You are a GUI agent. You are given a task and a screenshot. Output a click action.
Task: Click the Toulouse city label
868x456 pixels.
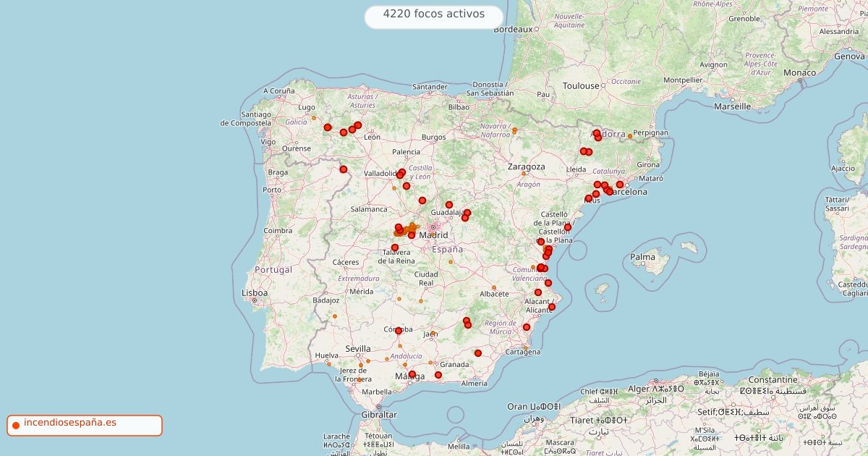581,85
